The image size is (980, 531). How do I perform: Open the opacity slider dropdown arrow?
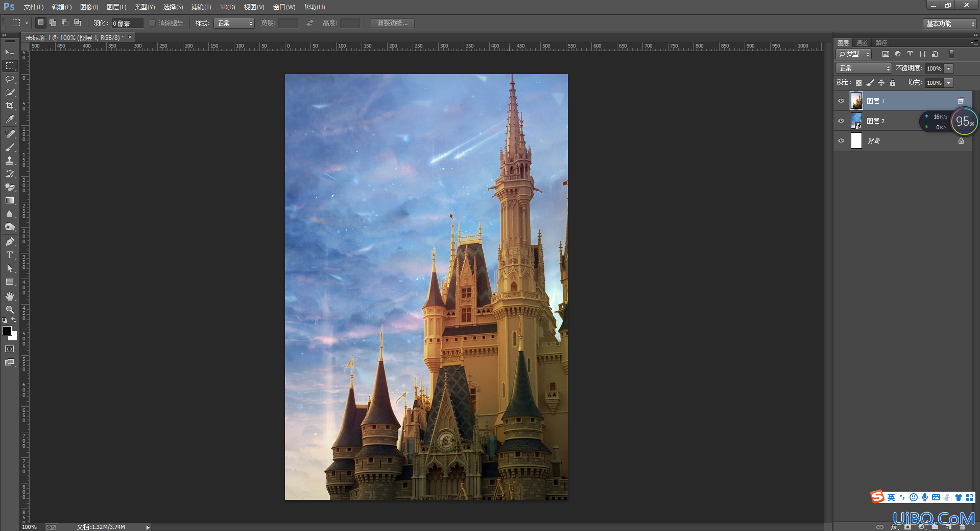click(949, 68)
